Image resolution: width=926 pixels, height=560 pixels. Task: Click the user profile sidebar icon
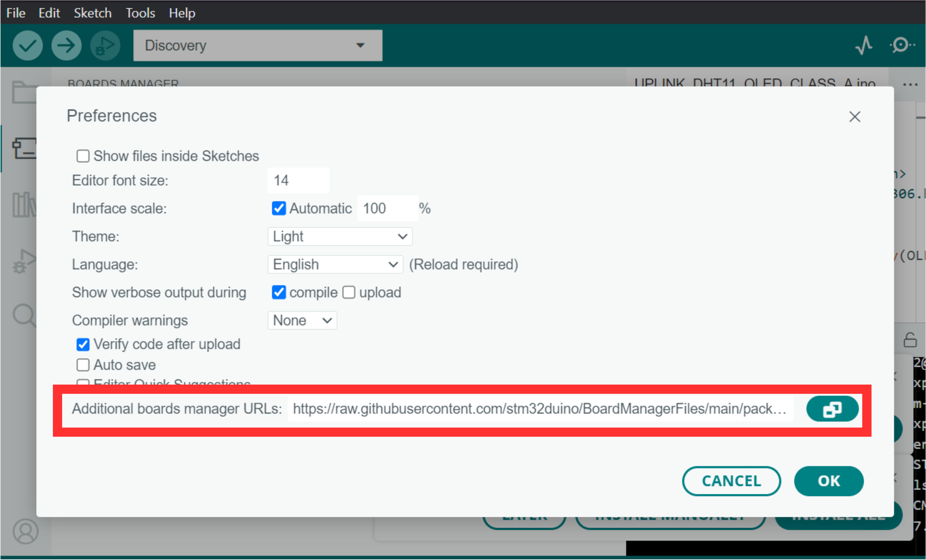click(x=25, y=531)
